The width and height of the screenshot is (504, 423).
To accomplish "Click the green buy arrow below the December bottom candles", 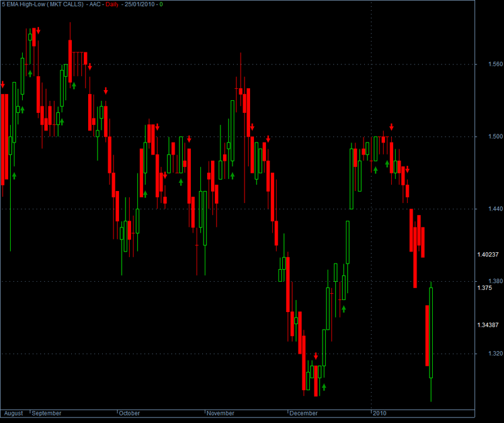I will (x=324, y=387).
